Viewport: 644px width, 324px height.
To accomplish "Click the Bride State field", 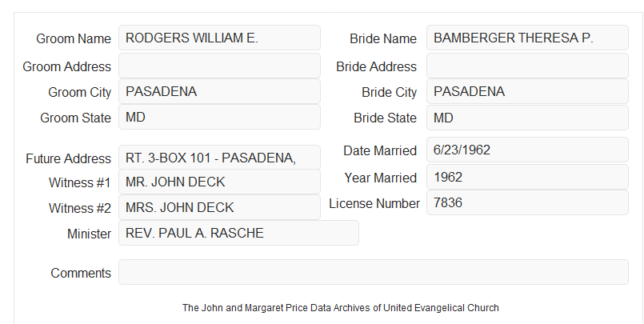I will point(527,118).
